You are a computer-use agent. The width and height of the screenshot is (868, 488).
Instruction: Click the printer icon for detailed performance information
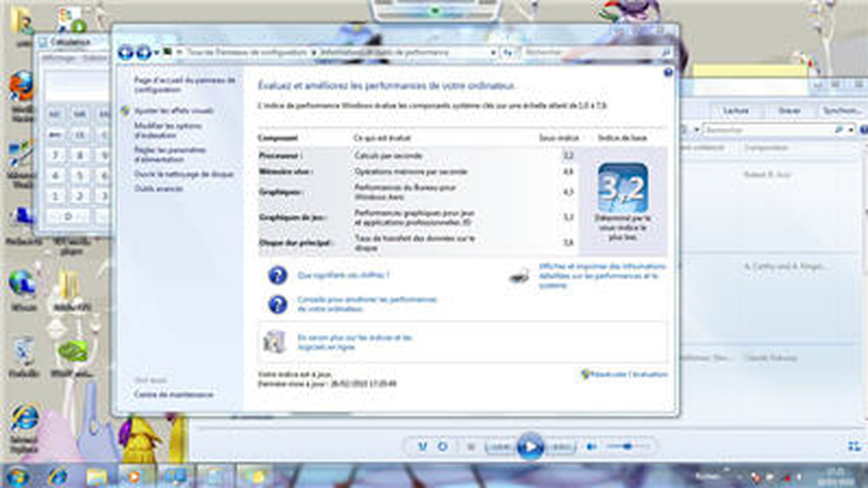[x=520, y=276]
